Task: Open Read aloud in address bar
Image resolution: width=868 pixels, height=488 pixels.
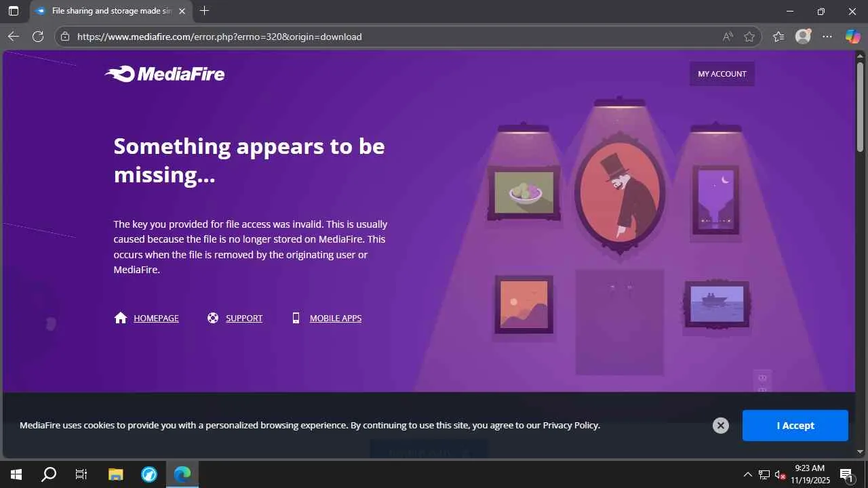Action: (x=728, y=37)
